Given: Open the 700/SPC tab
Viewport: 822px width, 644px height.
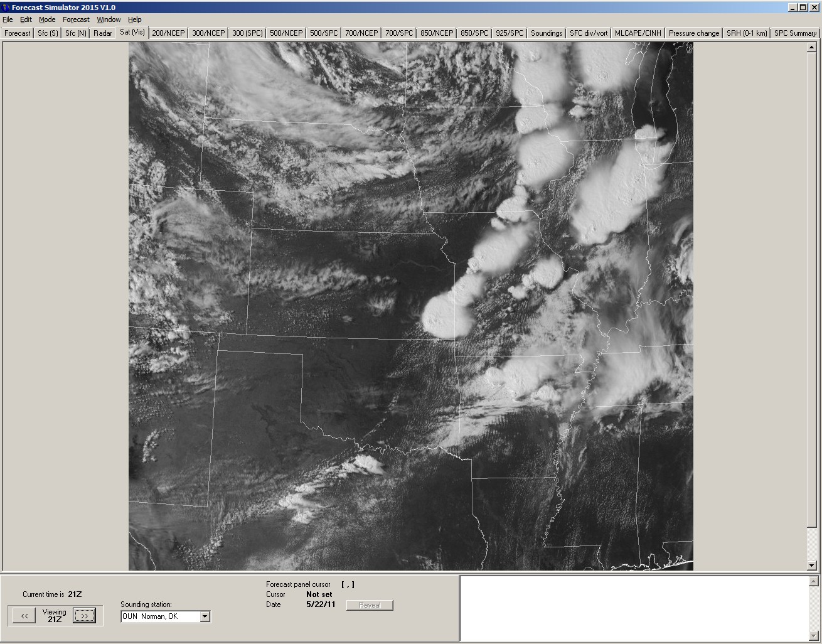Looking at the screenshot, I should [x=399, y=33].
